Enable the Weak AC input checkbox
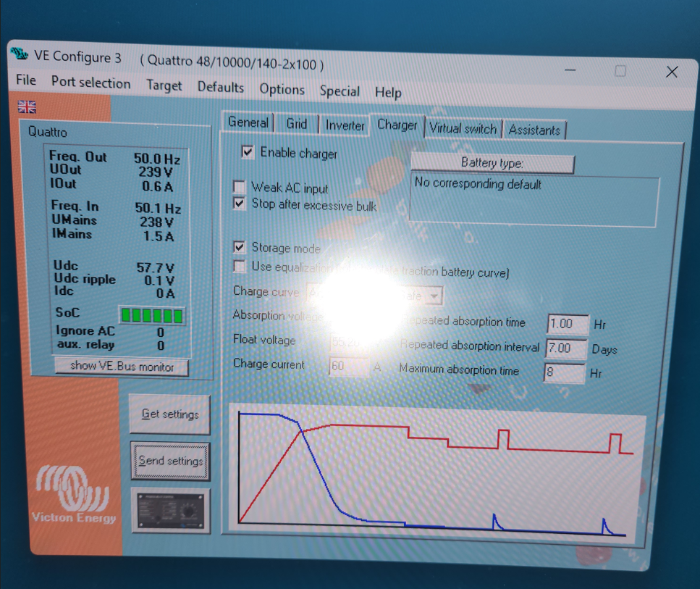Image resolution: width=700 pixels, height=589 pixels. (x=240, y=186)
